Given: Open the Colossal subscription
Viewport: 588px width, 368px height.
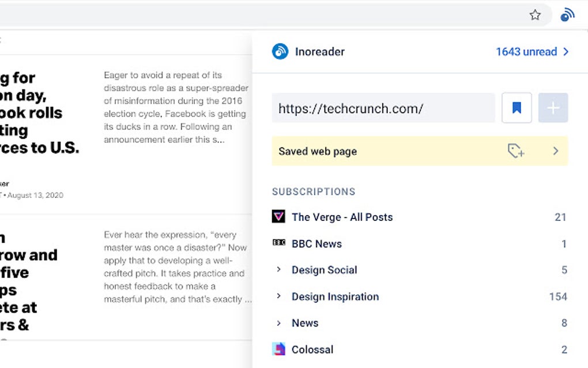Looking at the screenshot, I should point(312,350).
